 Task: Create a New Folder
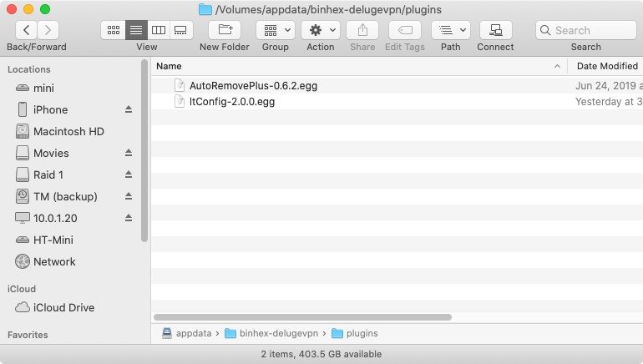tap(225, 30)
